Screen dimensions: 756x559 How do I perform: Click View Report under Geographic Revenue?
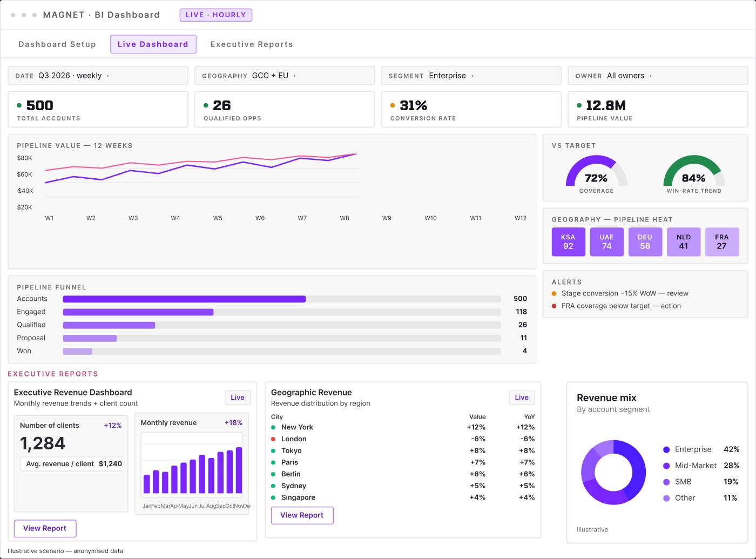coord(302,515)
